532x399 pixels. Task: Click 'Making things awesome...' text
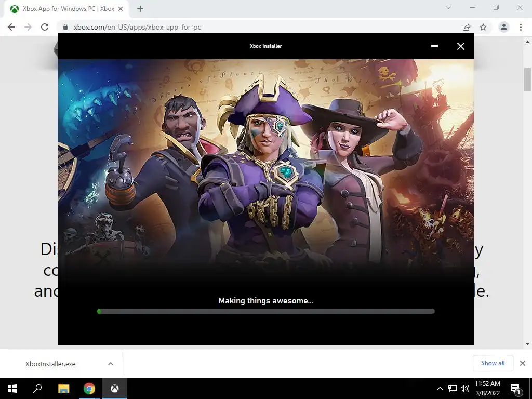tap(266, 301)
